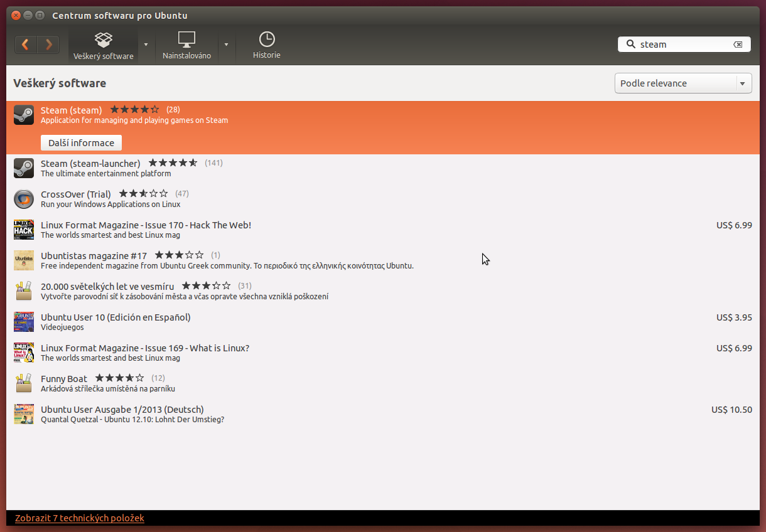Click "Arkádová střílečka umístěná na parníku" description
766x532 pixels.
pos(108,389)
